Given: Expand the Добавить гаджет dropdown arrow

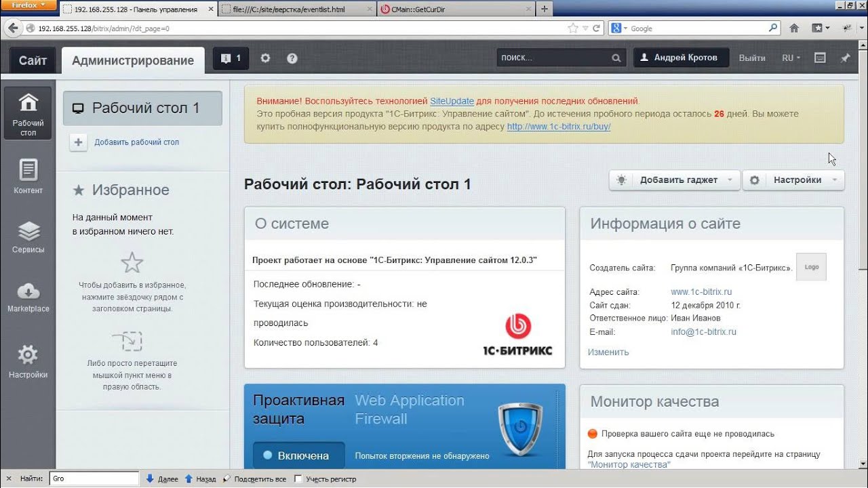Looking at the screenshot, I should 730,180.
